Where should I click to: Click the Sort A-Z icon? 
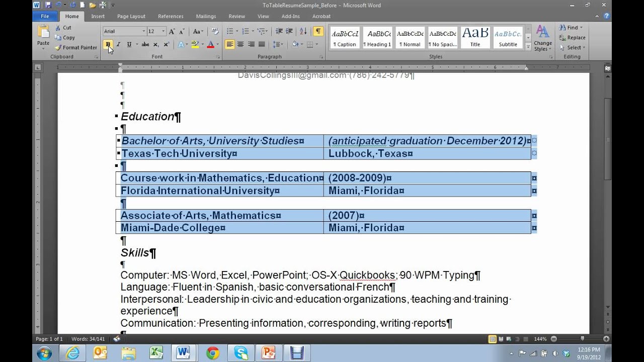pos(303,31)
